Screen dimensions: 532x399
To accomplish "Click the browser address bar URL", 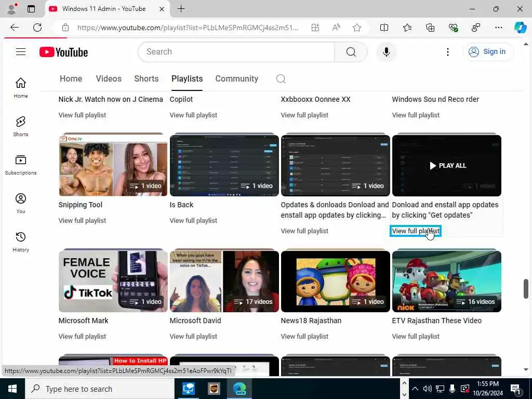I will pyautogui.click(x=188, y=28).
